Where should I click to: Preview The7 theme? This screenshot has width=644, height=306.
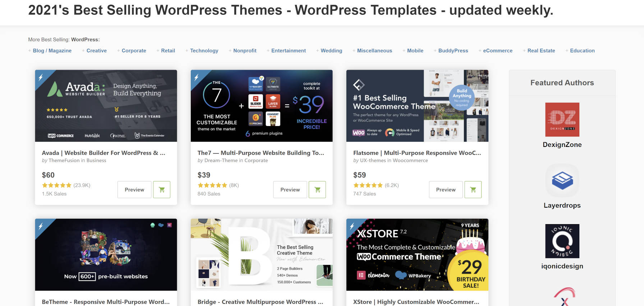pyautogui.click(x=290, y=190)
